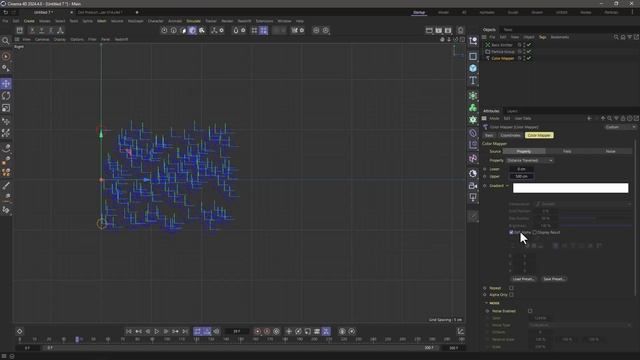The height and width of the screenshot is (360, 640).
Task: Click the record active objects button
Action: click(258, 331)
